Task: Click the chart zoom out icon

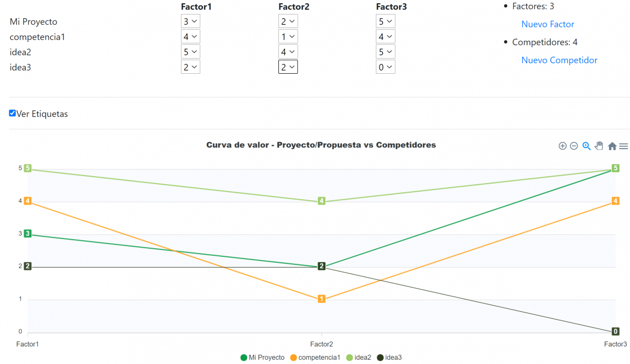Action: click(574, 146)
